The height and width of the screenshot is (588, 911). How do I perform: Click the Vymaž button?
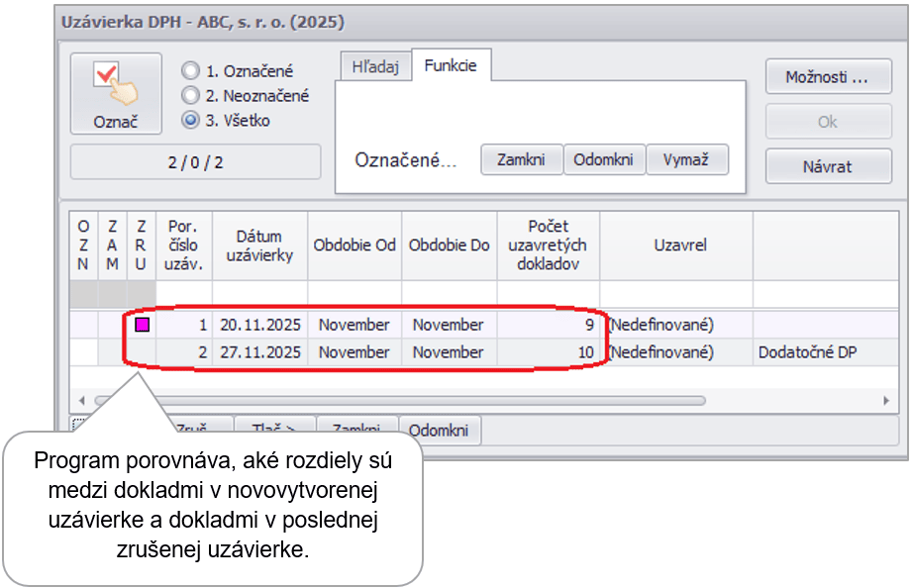[686, 160]
